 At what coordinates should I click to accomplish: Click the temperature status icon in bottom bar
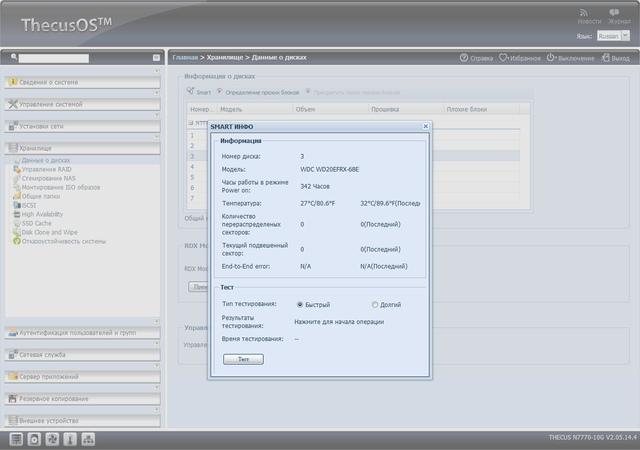point(70,439)
